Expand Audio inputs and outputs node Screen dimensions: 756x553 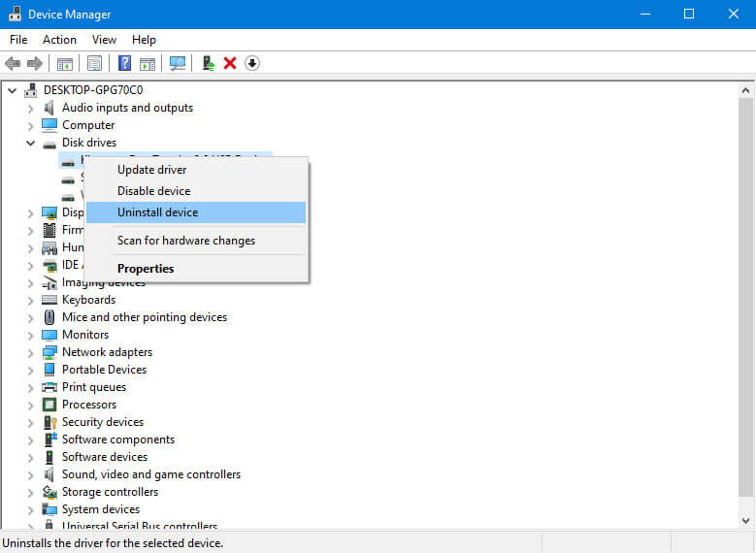click(x=30, y=109)
